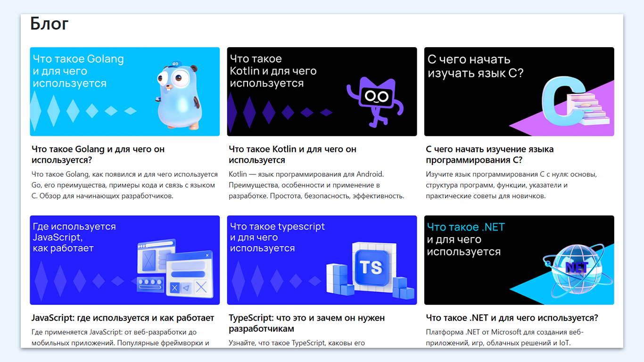Open link "С чего начать изучение языка программирования C?"
The height and width of the screenshot is (362, 644).
coord(490,155)
